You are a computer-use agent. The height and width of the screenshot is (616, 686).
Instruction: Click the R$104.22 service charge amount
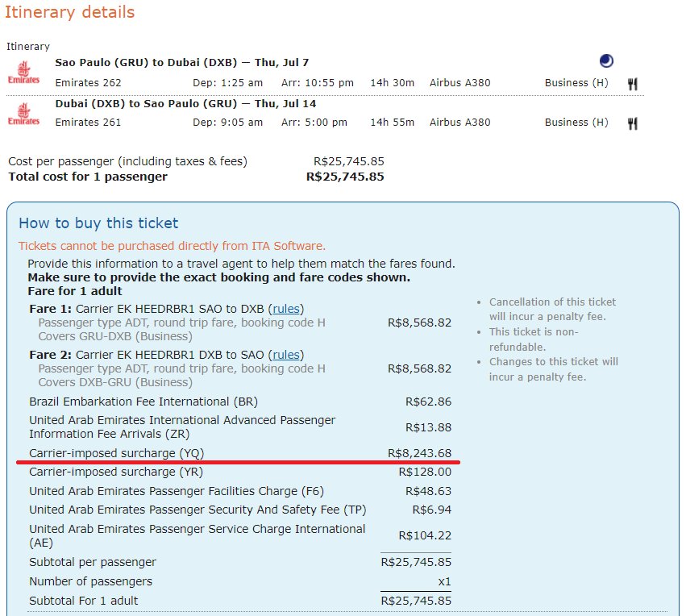(425, 536)
